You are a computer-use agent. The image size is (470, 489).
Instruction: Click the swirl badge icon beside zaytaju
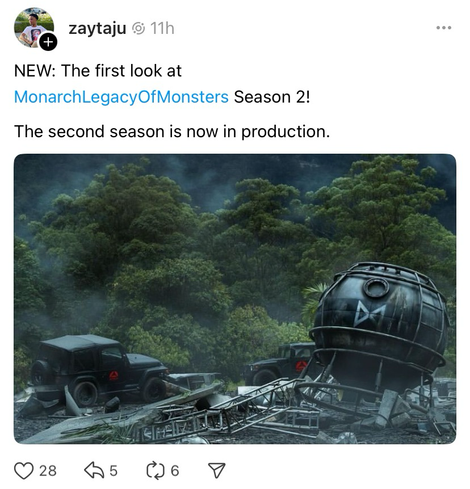tap(138, 29)
